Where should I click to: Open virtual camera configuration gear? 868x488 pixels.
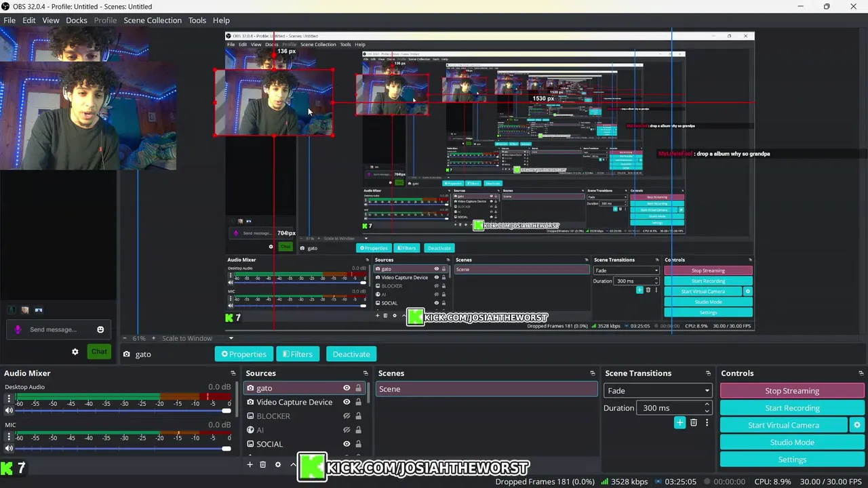point(857,425)
